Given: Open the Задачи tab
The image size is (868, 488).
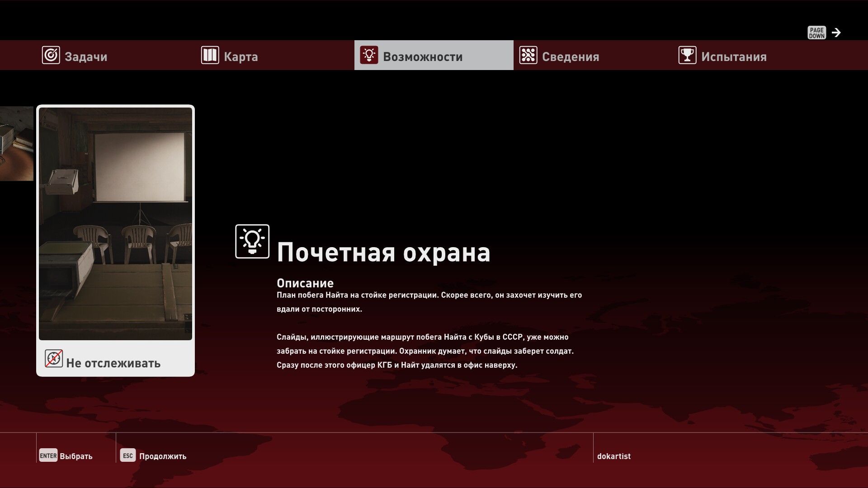Looking at the screenshot, I should point(86,56).
